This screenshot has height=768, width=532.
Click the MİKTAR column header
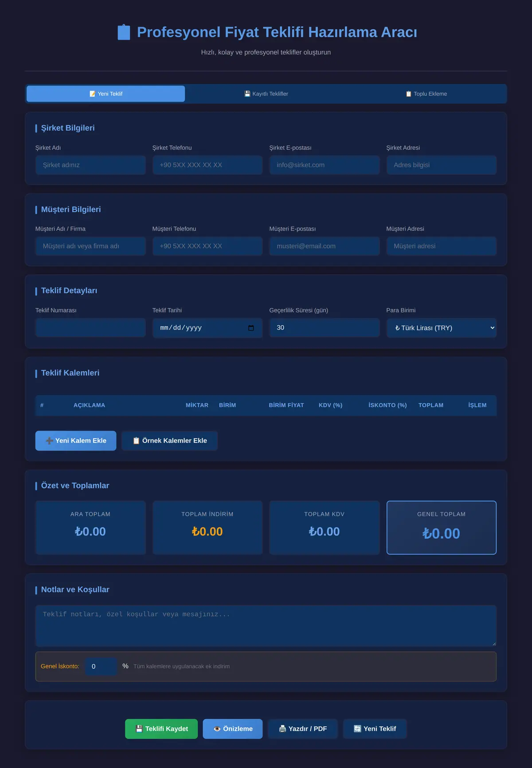[197, 405]
